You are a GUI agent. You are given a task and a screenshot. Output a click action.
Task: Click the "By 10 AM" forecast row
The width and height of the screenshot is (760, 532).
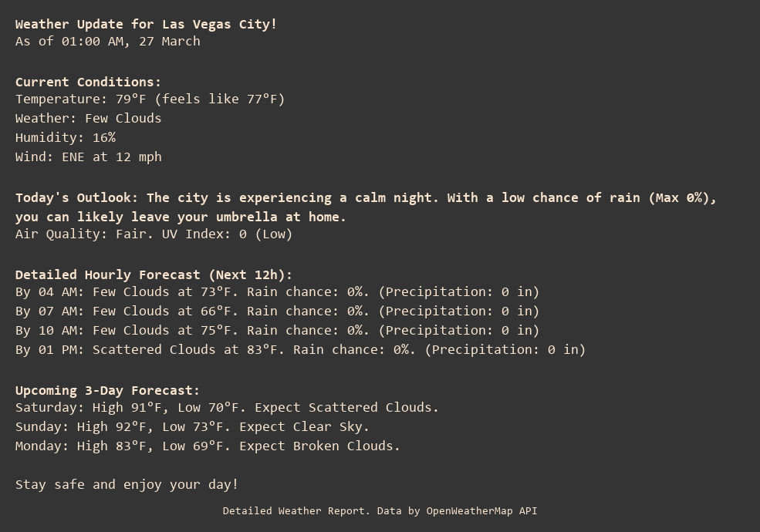[x=277, y=330]
